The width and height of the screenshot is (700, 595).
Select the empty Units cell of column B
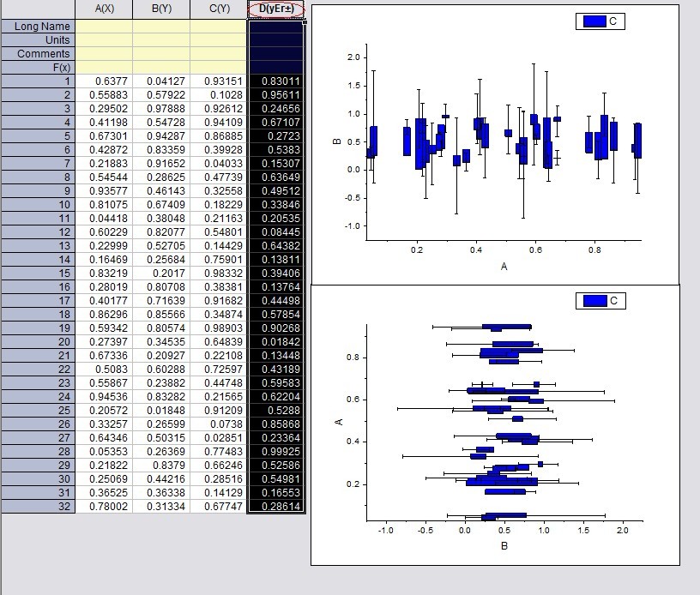click(x=161, y=40)
